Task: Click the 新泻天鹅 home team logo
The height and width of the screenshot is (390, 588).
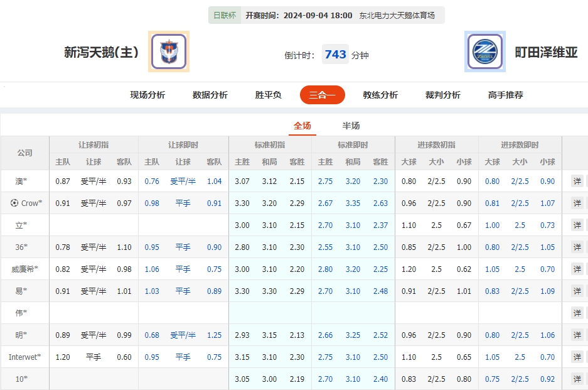Action: point(168,51)
